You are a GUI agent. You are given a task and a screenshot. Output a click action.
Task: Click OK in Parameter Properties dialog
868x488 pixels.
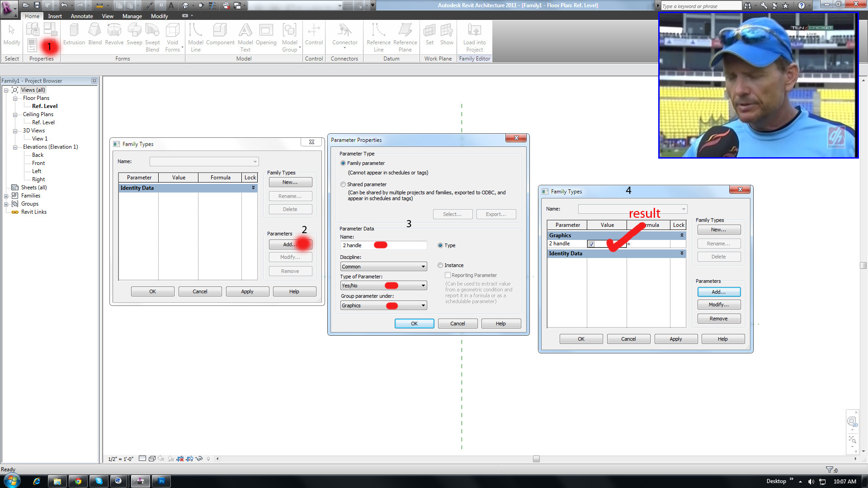click(414, 324)
